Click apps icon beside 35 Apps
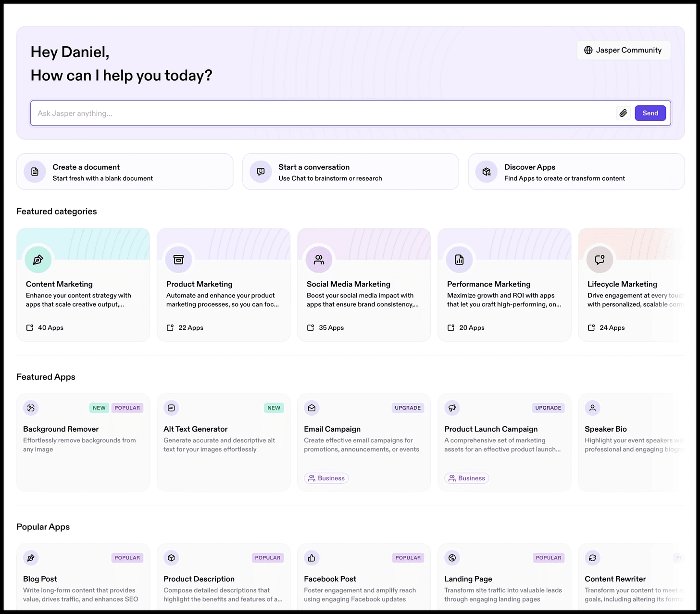 (x=311, y=327)
